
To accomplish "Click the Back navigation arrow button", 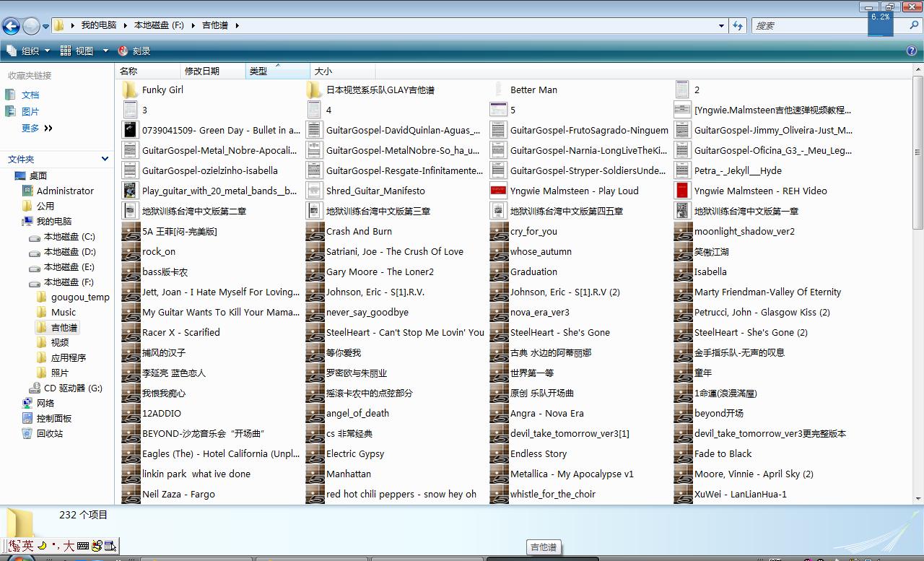I will 11,26.
